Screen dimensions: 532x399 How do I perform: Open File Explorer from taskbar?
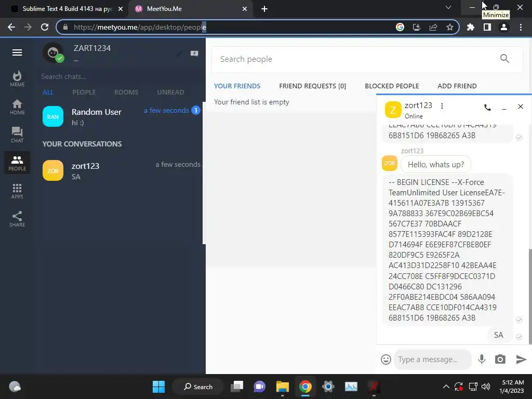click(282, 387)
